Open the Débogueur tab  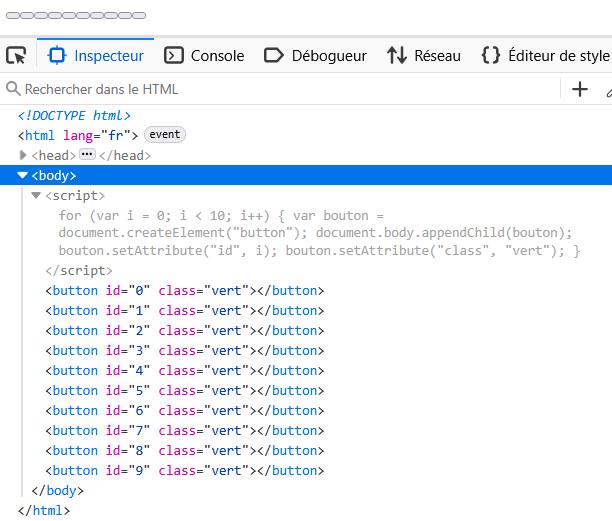pos(315,55)
